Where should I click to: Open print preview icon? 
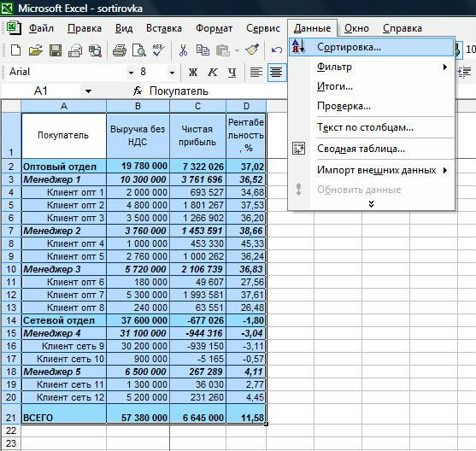pos(139,50)
